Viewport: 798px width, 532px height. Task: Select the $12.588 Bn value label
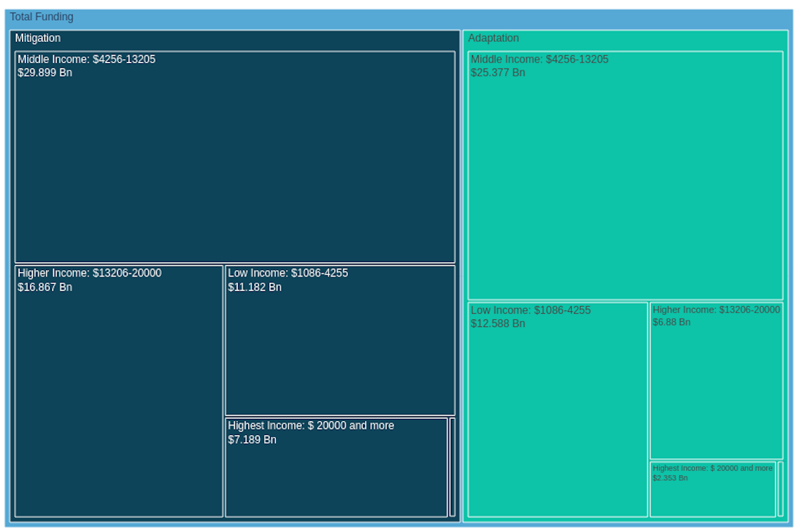[x=498, y=324]
